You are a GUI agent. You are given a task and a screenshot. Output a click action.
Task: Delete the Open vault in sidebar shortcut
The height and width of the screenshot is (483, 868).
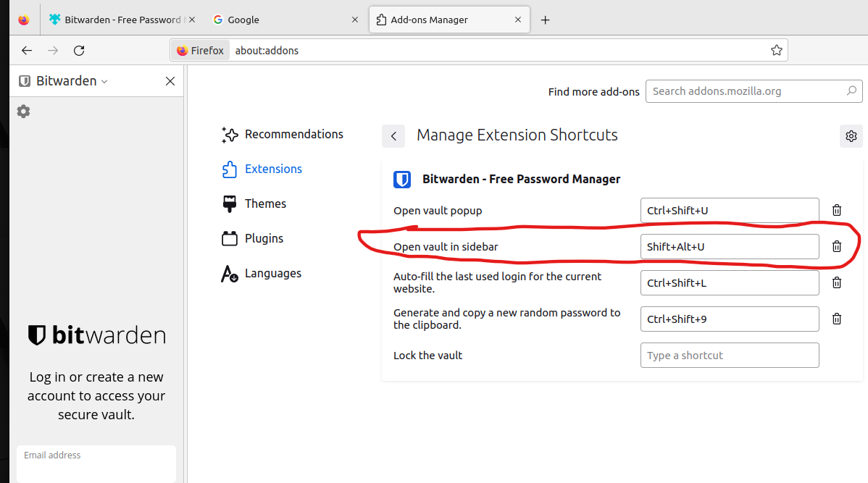836,247
